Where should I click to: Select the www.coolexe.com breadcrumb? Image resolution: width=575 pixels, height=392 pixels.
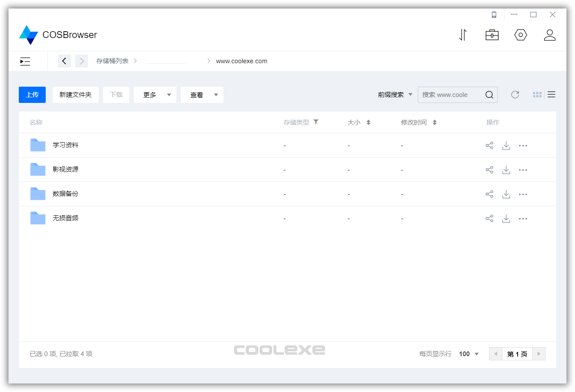click(242, 61)
